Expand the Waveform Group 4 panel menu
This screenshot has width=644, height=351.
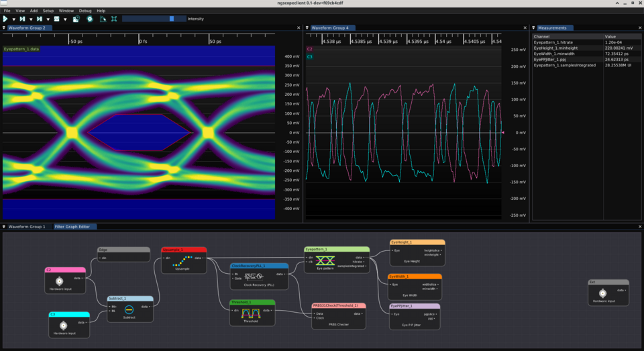pos(307,28)
